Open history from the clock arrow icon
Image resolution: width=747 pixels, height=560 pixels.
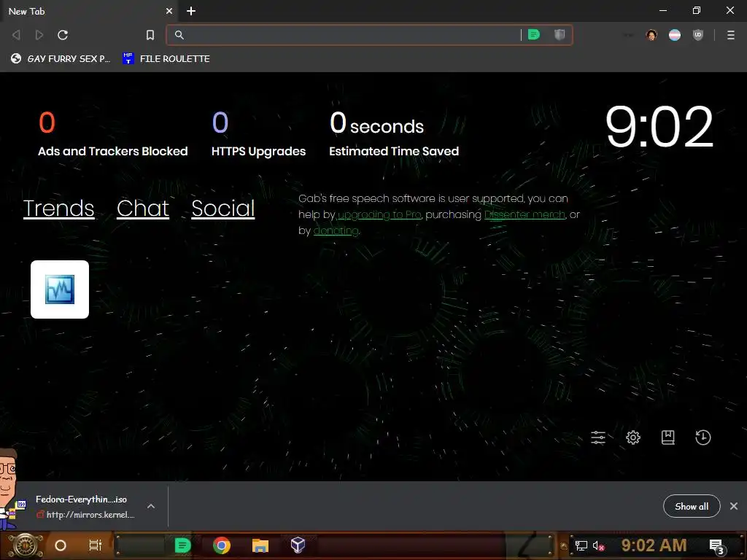click(x=703, y=437)
